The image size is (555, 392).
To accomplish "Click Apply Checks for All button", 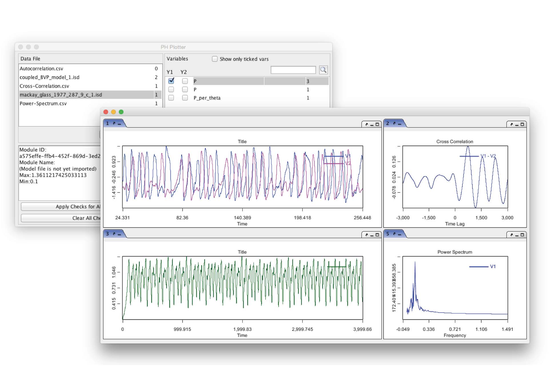I will [x=61, y=207].
